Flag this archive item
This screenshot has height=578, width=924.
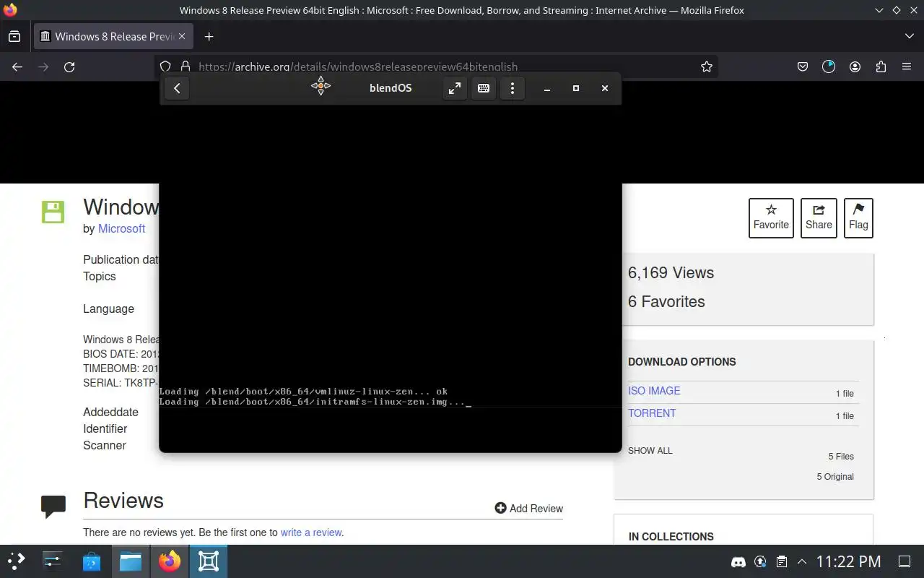point(858,217)
